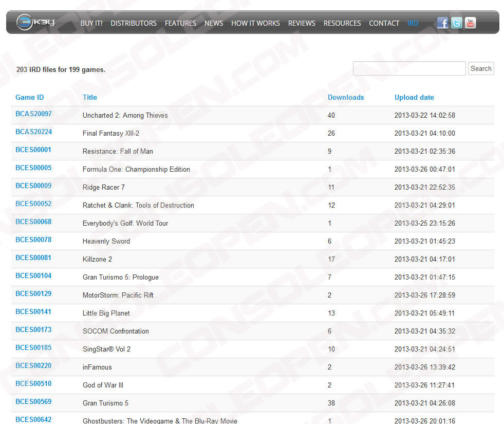This screenshot has width=504, height=424.
Task: Sort table by Upload date column
Action: click(414, 98)
